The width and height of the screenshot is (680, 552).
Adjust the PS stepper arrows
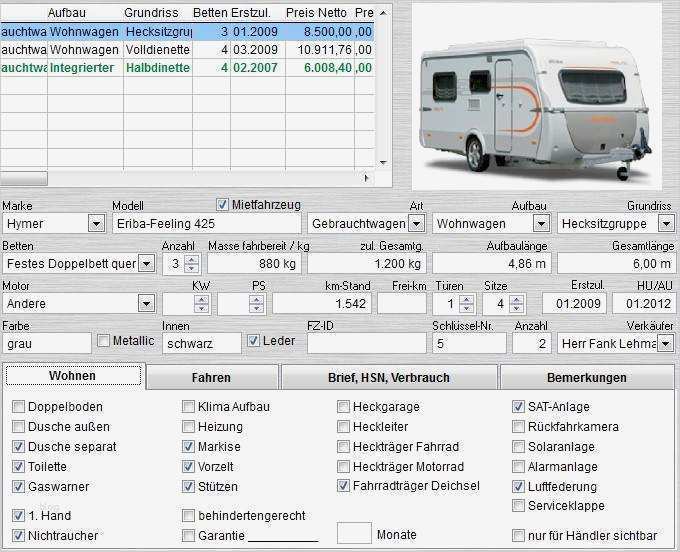[x=256, y=304]
